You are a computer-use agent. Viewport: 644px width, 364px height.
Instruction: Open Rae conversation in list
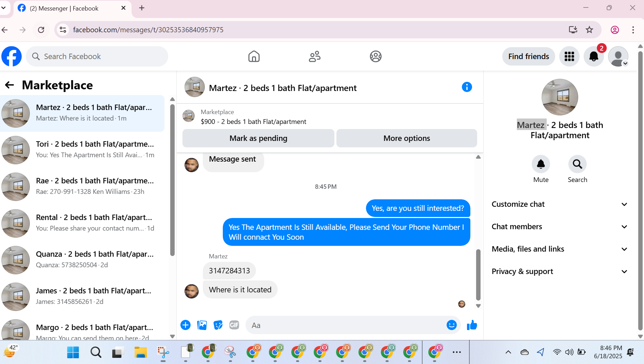click(82, 187)
